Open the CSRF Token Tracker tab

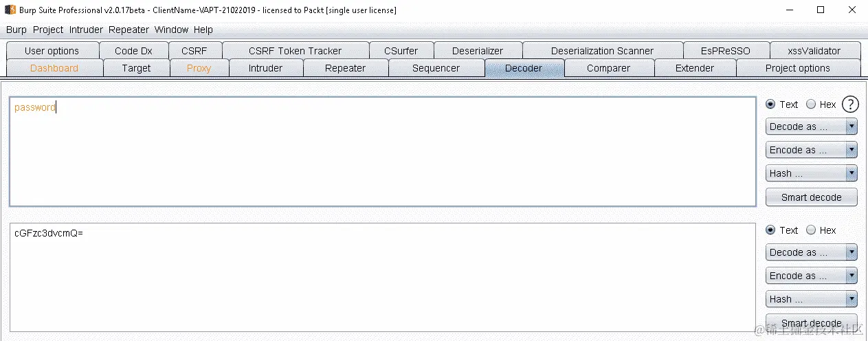point(296,51)
